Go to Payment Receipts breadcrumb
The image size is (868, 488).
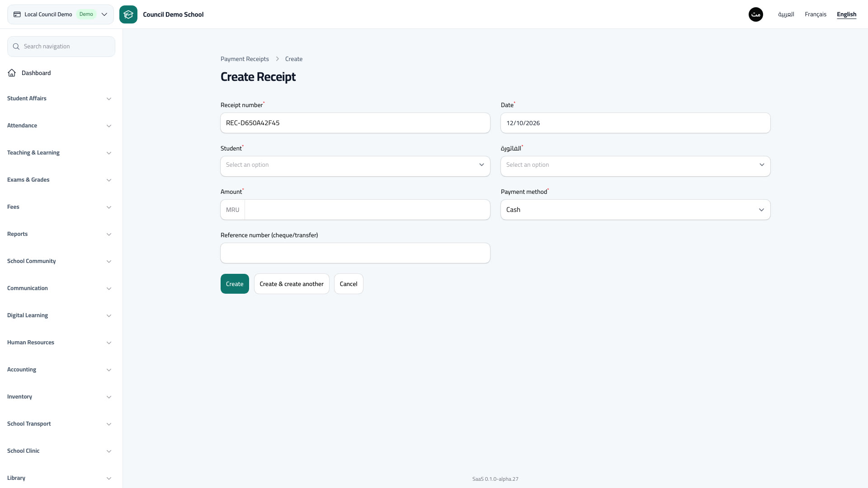point(245,59)
